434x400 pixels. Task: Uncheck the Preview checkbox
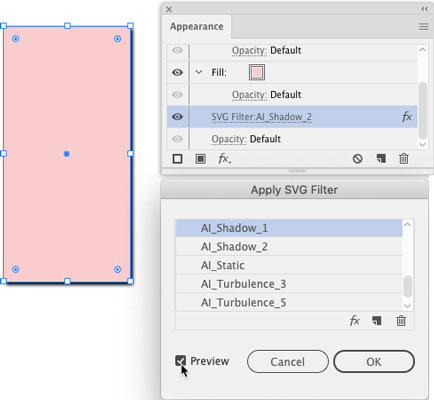coord(180,361)
